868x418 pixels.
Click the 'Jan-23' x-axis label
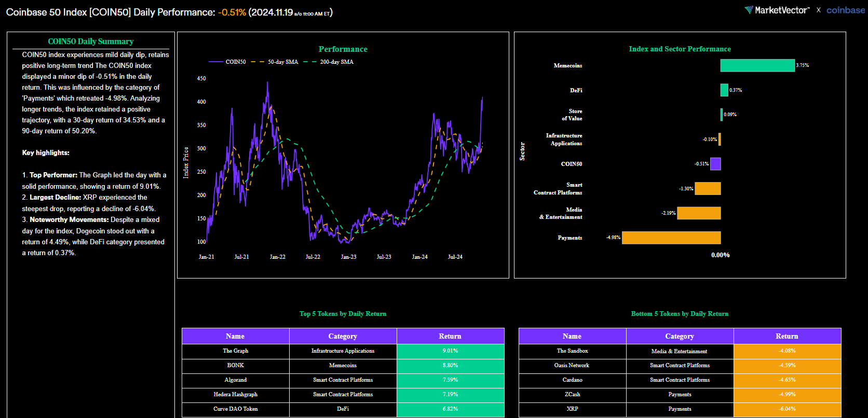tap(349, 257)
